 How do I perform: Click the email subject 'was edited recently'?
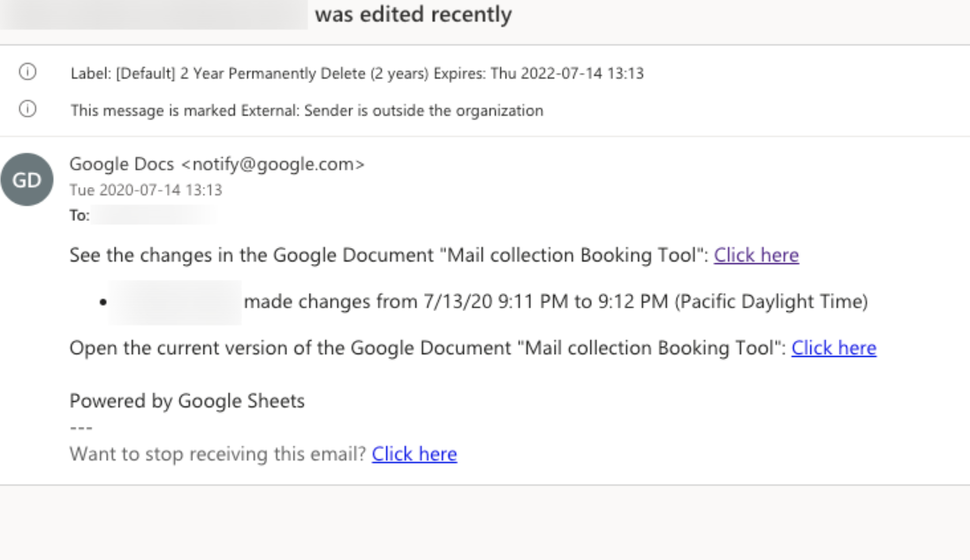click(413, 14)
